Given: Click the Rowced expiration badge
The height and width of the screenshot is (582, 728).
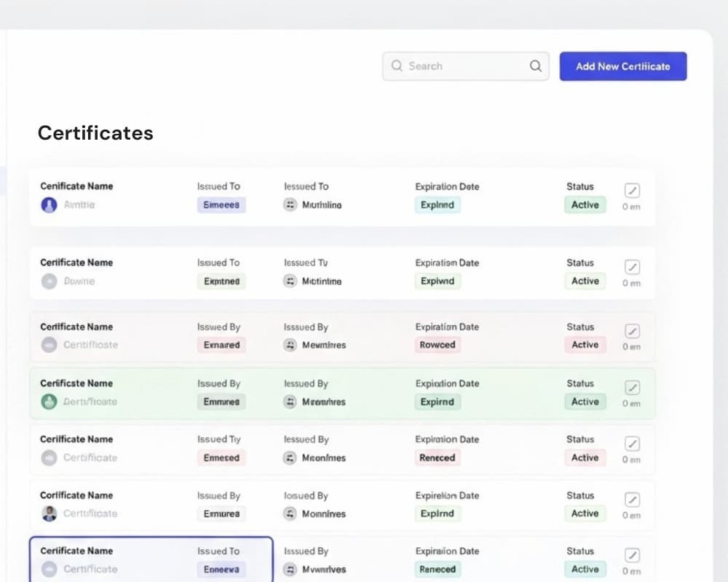Looking at the screenshot, I should coord(438,345).
